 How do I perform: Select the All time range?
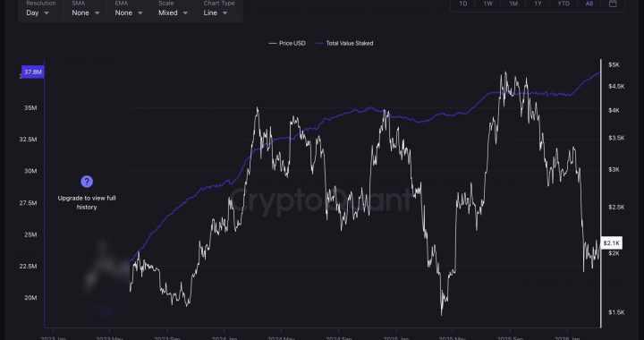point(589,4)
